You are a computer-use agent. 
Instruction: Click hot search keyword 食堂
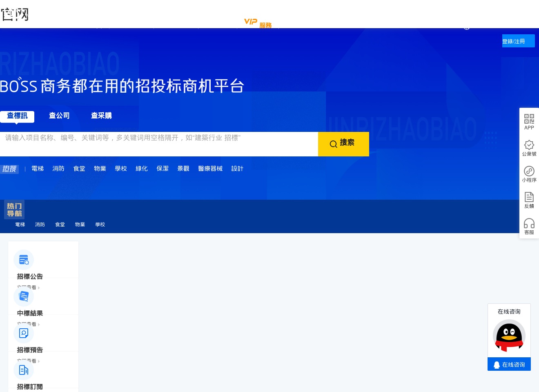pyautogui.click(x=79, y=169)
